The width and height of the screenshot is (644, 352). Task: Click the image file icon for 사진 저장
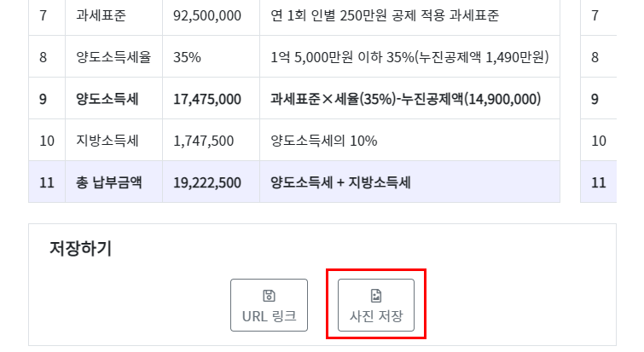(x=376, y=296)
